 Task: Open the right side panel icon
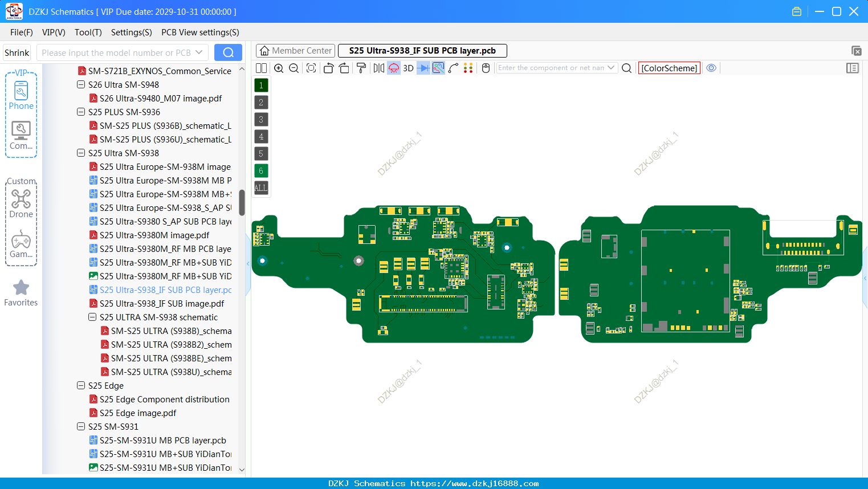[853, 68]
